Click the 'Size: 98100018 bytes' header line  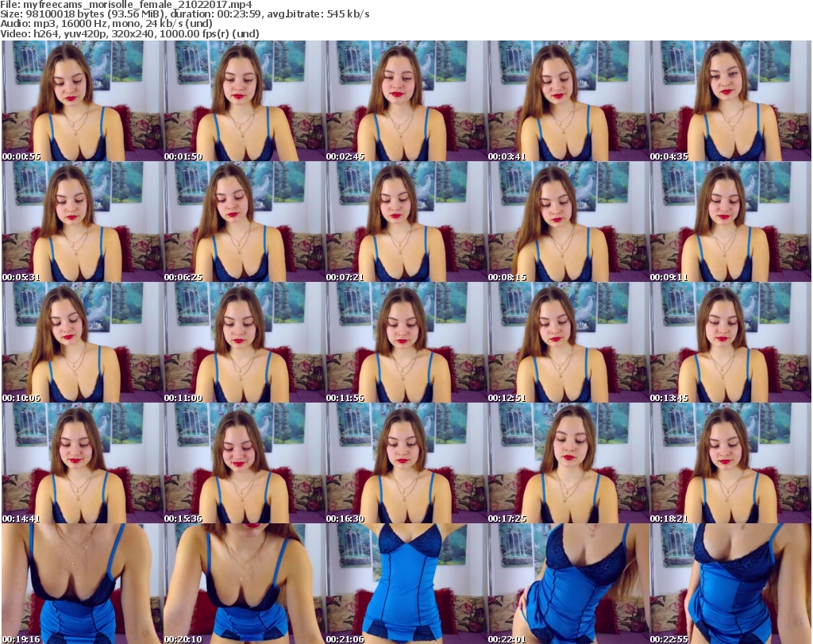184,14
